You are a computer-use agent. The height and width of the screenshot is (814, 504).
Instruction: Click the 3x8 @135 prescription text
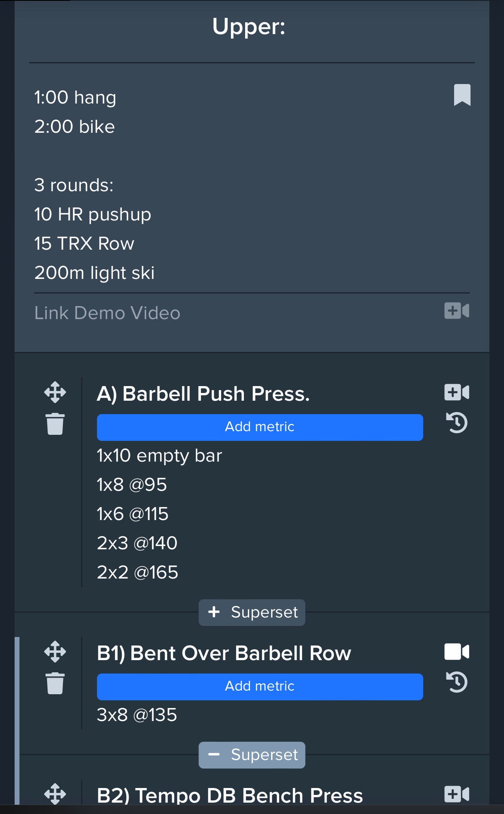pos(137,715)
